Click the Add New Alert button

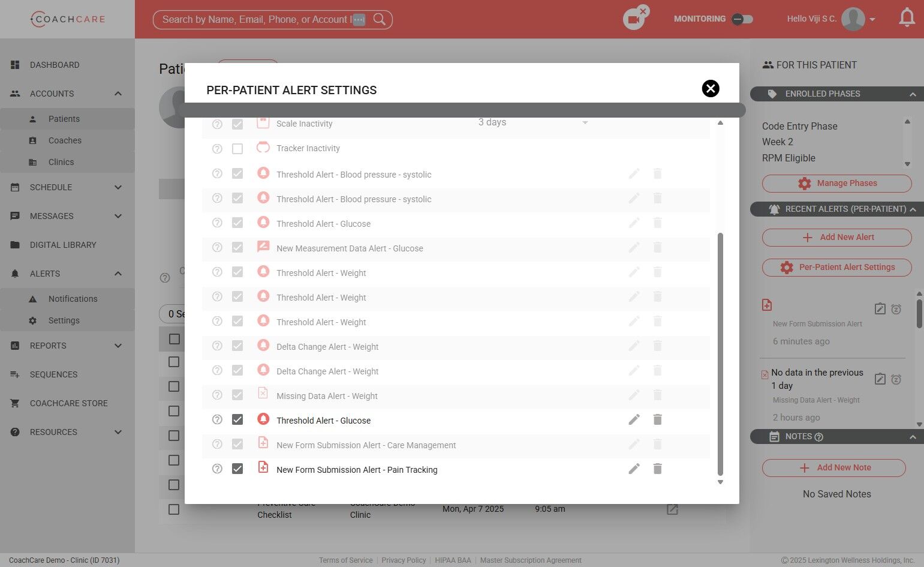click(837, 238)
